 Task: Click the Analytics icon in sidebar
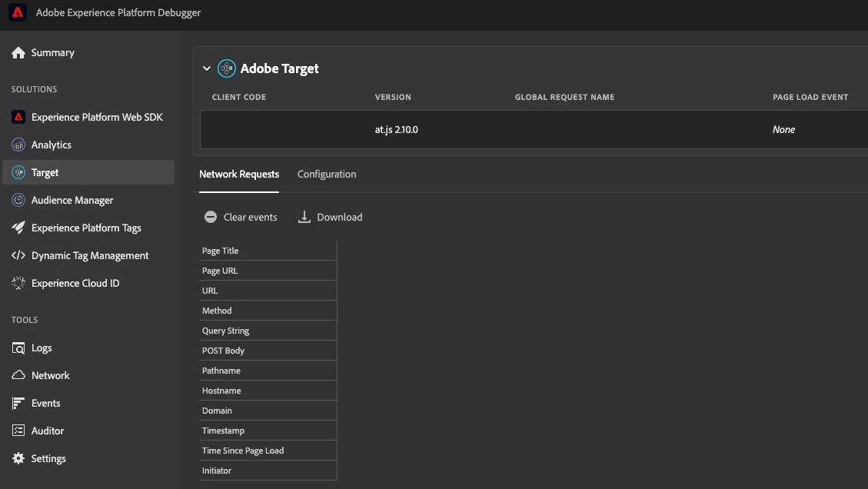point(18,145)
